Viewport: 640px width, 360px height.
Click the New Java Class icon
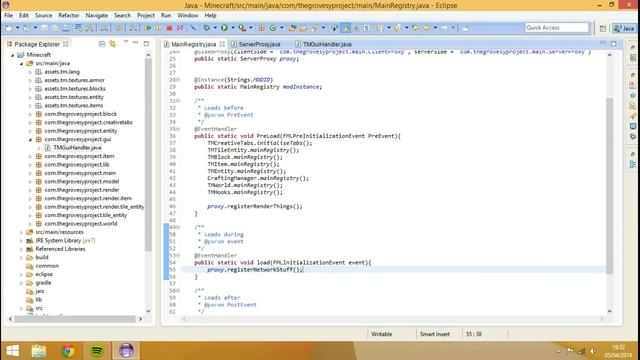coord(272,28)
